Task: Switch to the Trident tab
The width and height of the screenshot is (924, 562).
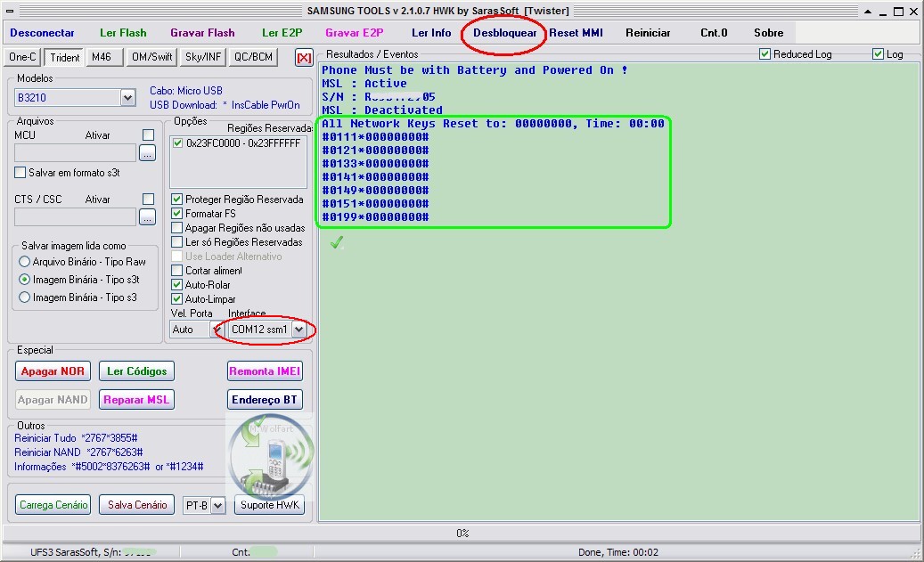Action: (65, 57)
